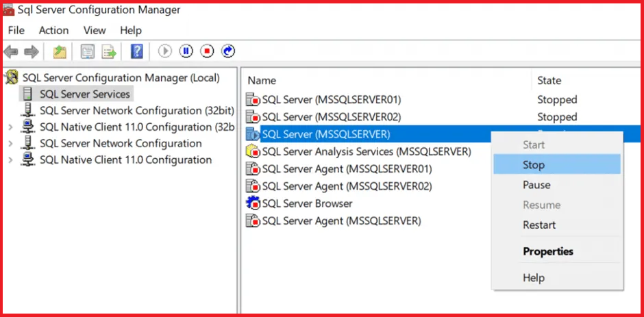Select SQL Server Configuration Manager (Local) label
This screenshot has height=317, width=644.
click(121, 77)
